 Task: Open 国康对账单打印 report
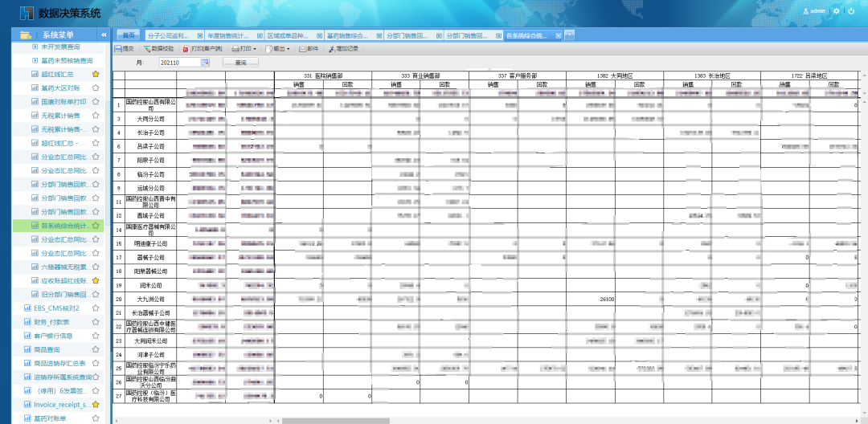[x=63, y=102]
